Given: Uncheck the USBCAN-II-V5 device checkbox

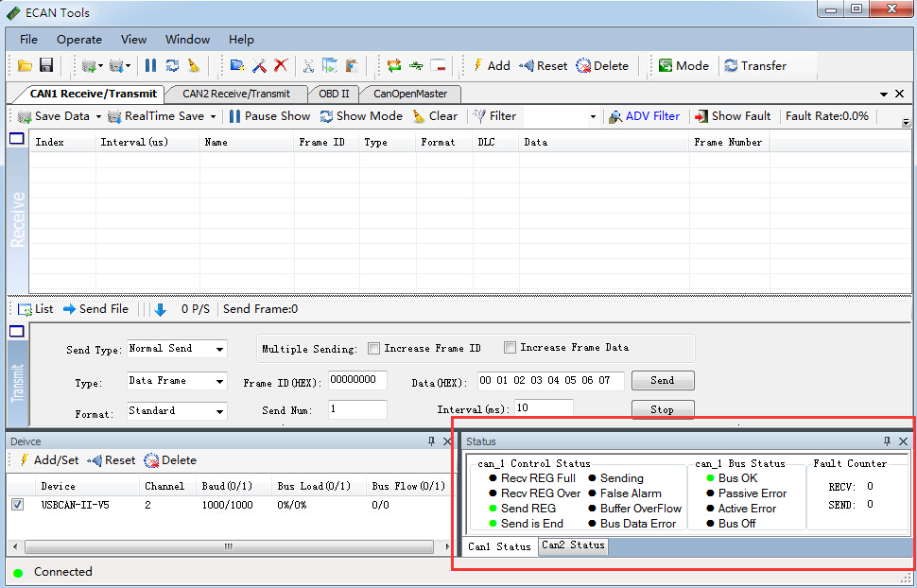Looking at the screenshot, I should 17,505.
